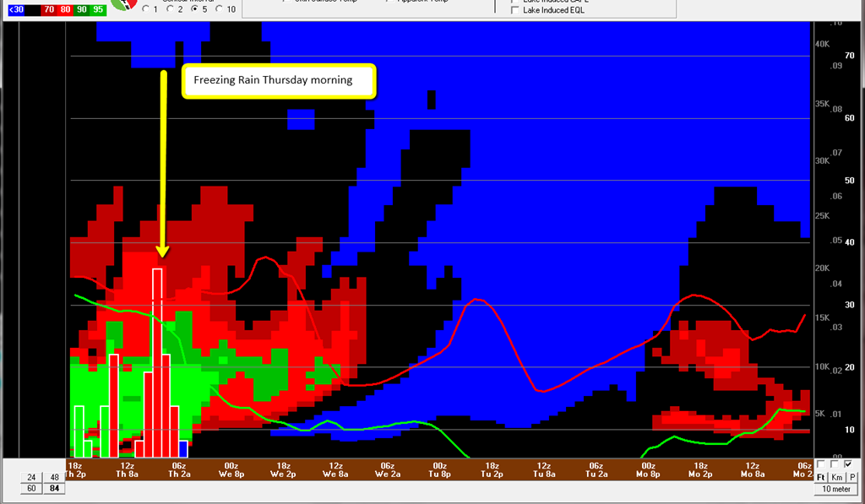Tick the unlabeled checkbox above the Ft button
865x504 pixels.
(x=821, y=464)
